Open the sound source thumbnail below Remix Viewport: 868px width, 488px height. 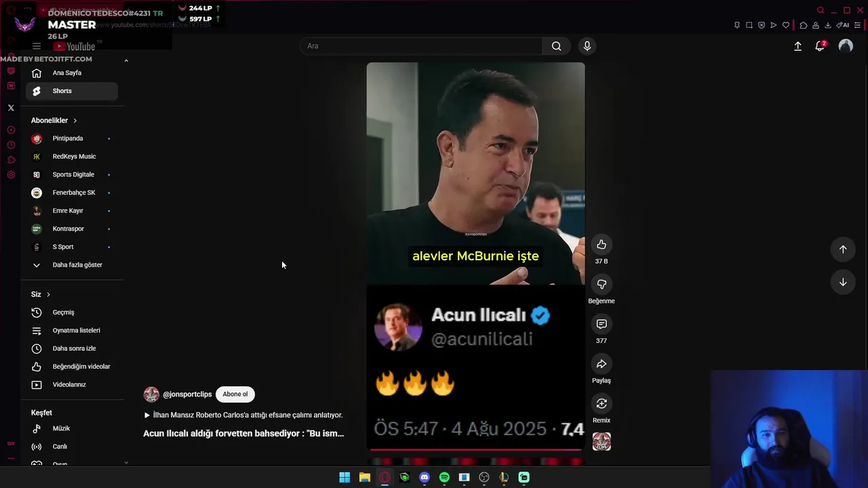coord(601,442)
